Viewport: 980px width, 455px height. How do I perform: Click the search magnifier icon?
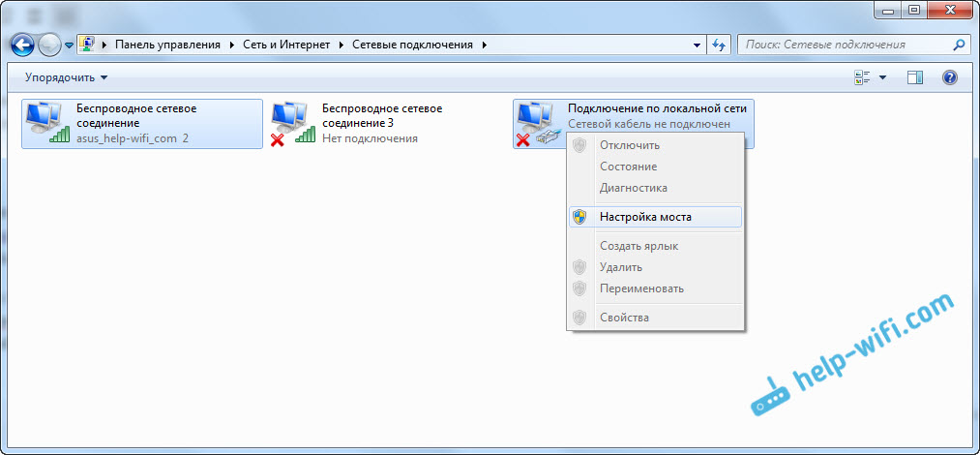(959, 45)
